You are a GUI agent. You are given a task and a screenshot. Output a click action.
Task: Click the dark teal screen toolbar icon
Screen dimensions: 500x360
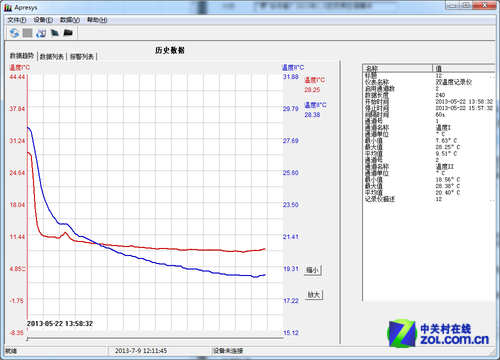pyautogui.click(x=55, y=33)
